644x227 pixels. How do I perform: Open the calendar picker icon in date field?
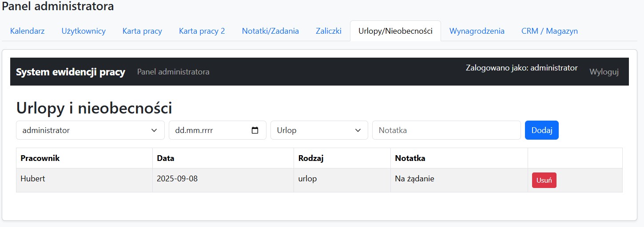point(255,130)
